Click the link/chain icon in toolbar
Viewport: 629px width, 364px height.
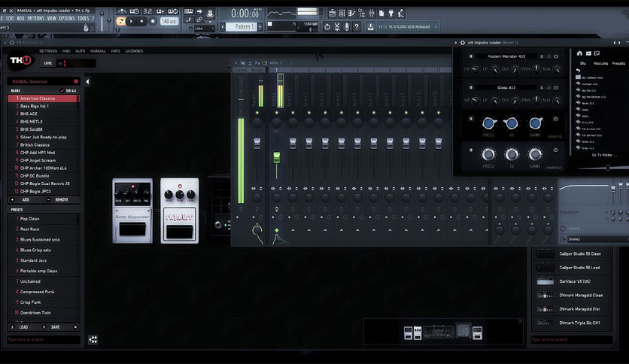click(199, 20)
